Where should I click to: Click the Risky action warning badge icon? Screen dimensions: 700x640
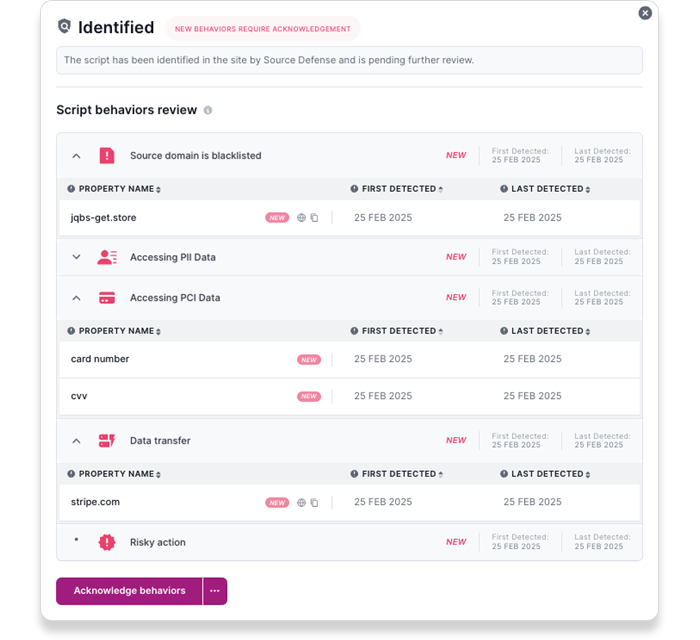(x=107, y=542)
